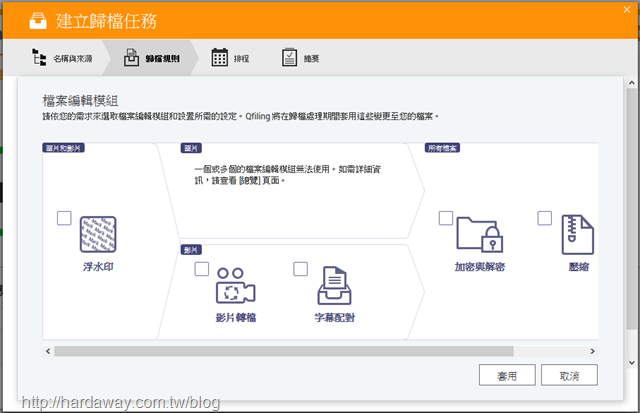Tick the video transcode (影片轉檔) checkbox
The image size is (640, 413).
pyautogui.click(x=202, y=269)
